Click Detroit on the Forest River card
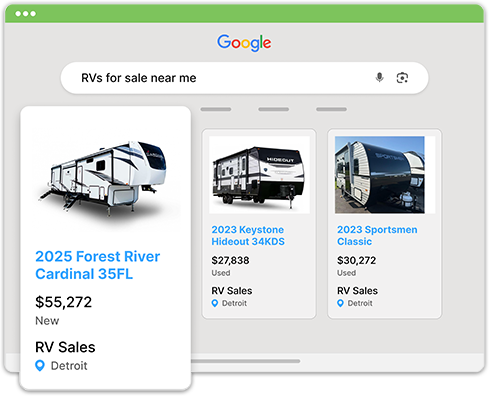 [69, 366]
